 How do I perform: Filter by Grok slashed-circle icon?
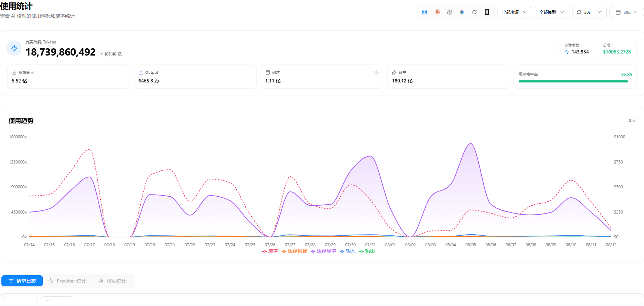pyautogui.click(x=474, y=12)
